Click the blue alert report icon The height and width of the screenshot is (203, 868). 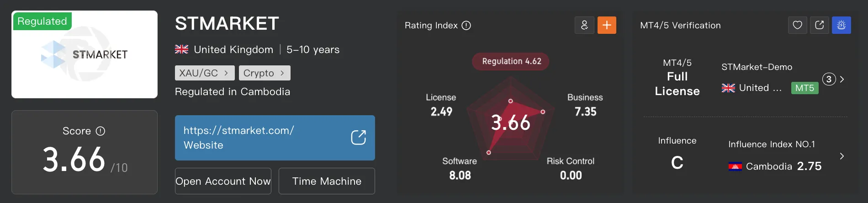842,25
